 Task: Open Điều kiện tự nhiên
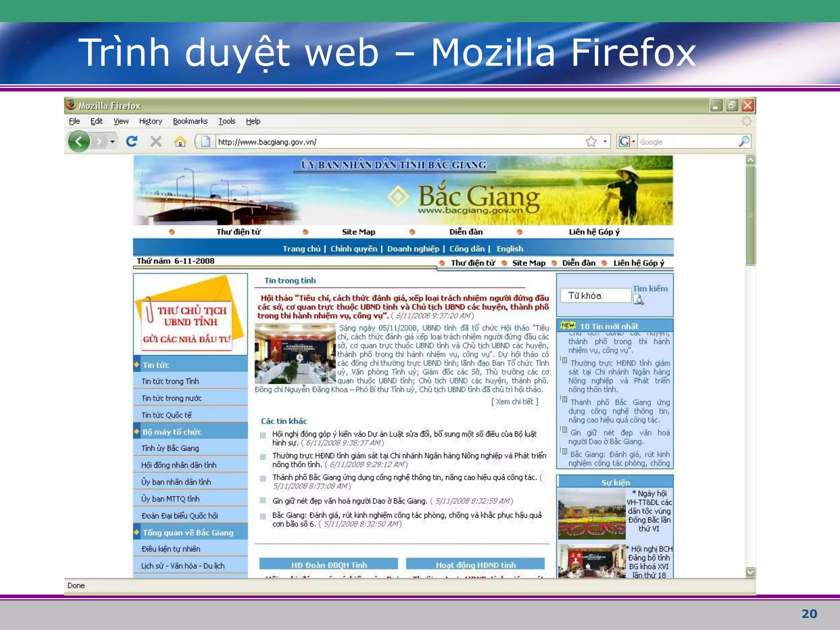171,549
